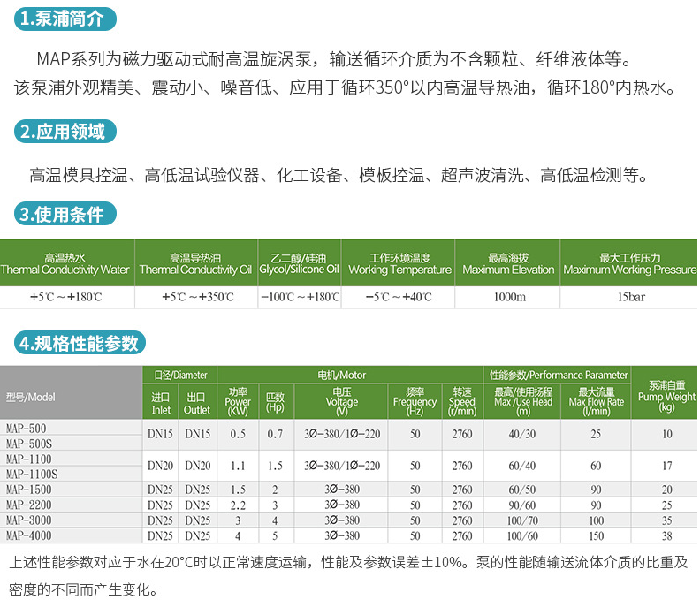The image size is (700, 600).
Task: Click the 0.5 KW power value
Action: click(x=238, y=434)
